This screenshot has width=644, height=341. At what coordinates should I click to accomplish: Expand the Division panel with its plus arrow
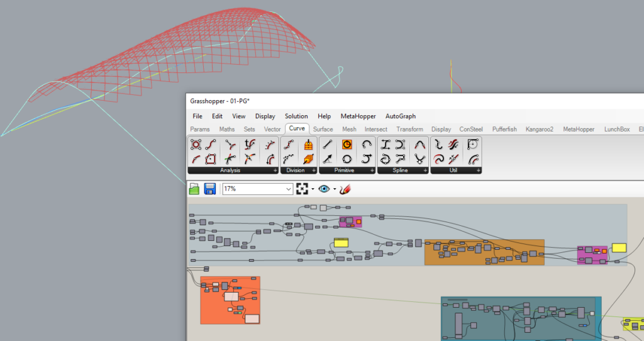pos(314,170)
